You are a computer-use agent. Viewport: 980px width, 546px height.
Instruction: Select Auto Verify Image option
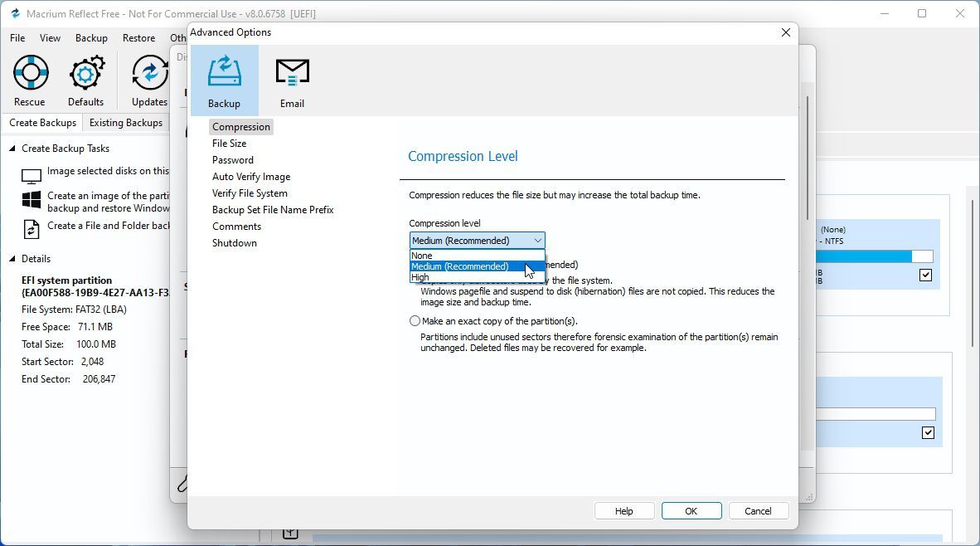pos(251,177)
